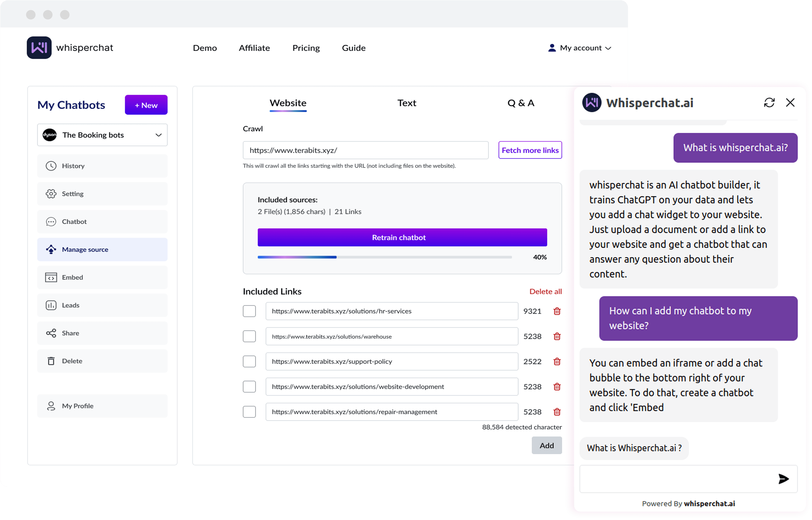Click the Share icon in sidebar
The height and width of the screenshot is (520, 812).
(x=51, y=333)
